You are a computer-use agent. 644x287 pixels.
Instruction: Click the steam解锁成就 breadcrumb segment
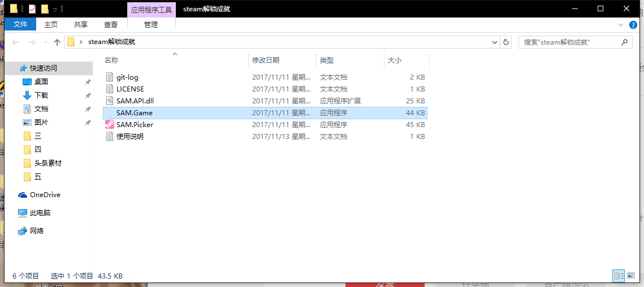coord(112,42)
